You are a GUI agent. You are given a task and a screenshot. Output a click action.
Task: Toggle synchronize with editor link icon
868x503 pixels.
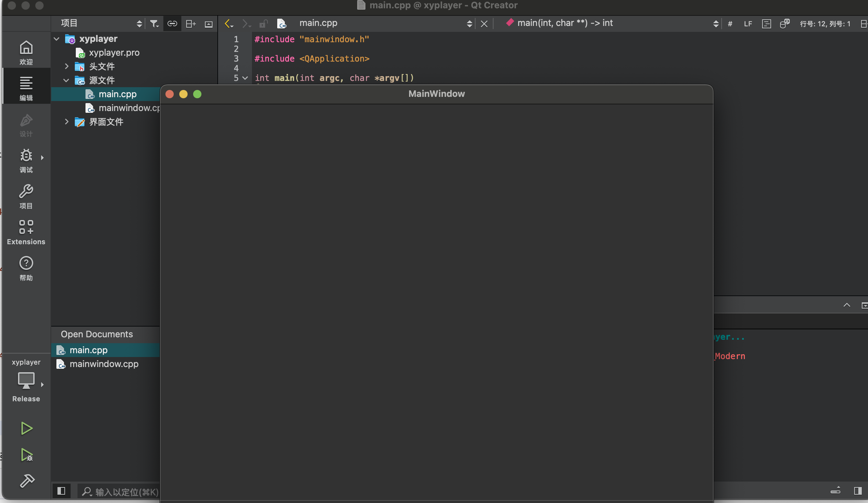[172, 24]
